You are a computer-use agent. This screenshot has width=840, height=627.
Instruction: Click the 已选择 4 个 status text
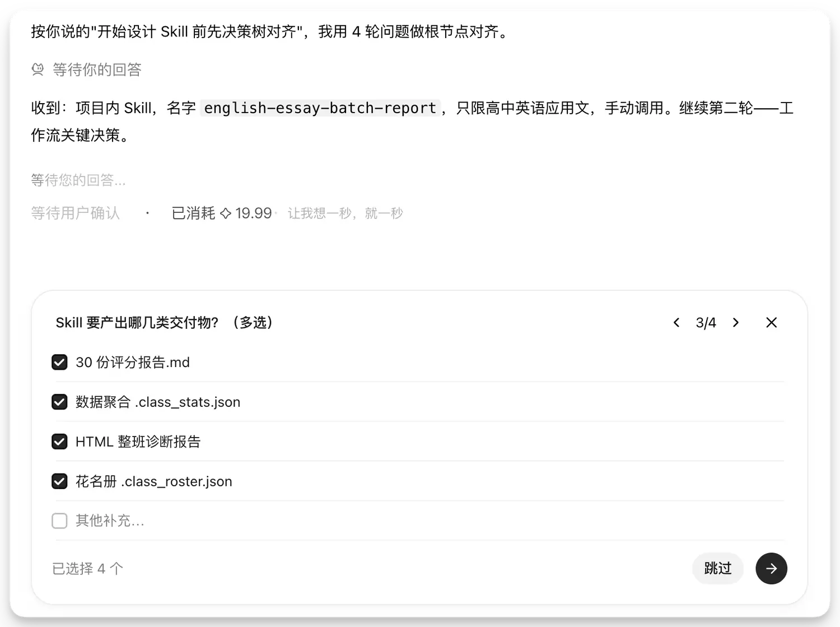pyautogui.click(x=88, y=569)
